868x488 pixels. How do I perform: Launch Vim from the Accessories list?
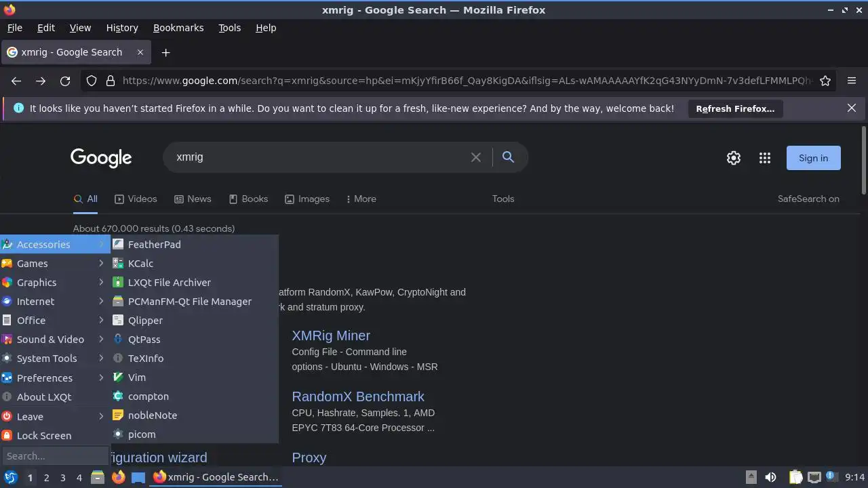[195, 378]
